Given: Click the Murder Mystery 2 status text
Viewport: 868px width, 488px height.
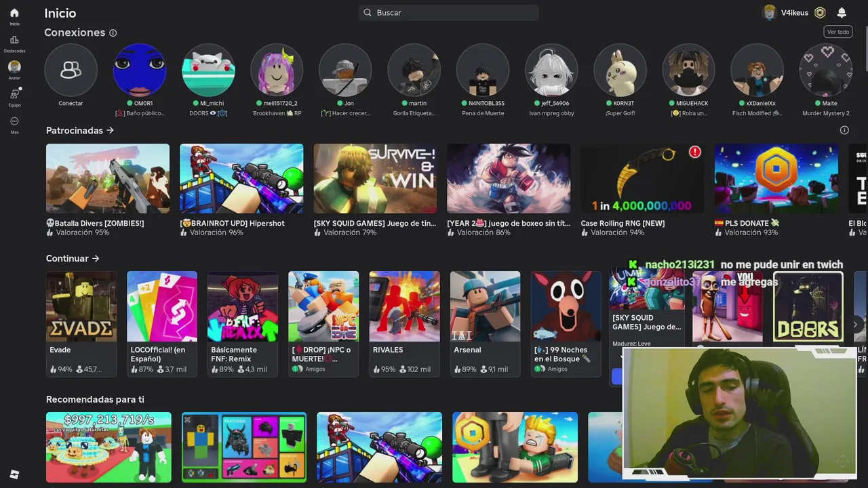Looking at the screenshot, I should pyautogui.click(x=825, y=113).
